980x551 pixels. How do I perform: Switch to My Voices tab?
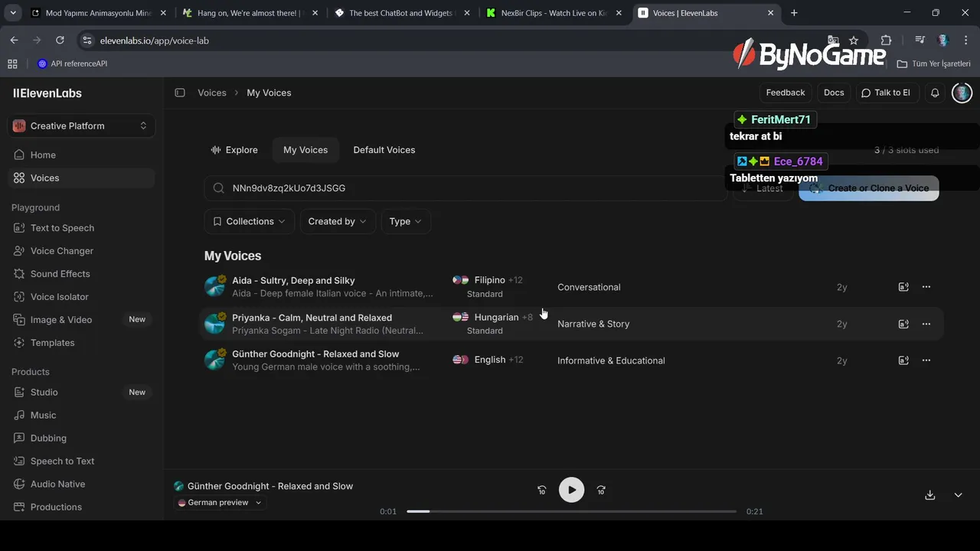point(305,150)
